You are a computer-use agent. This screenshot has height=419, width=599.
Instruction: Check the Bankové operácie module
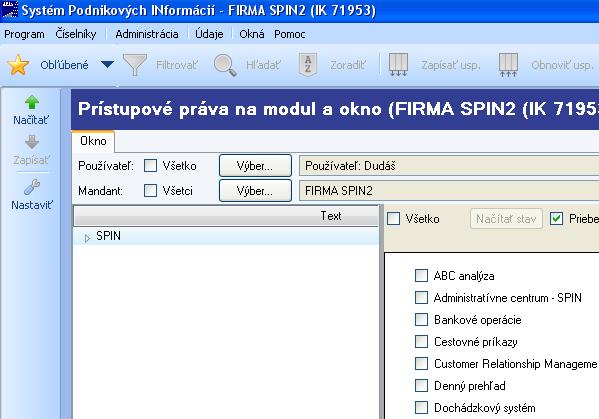tap(421, 319)
